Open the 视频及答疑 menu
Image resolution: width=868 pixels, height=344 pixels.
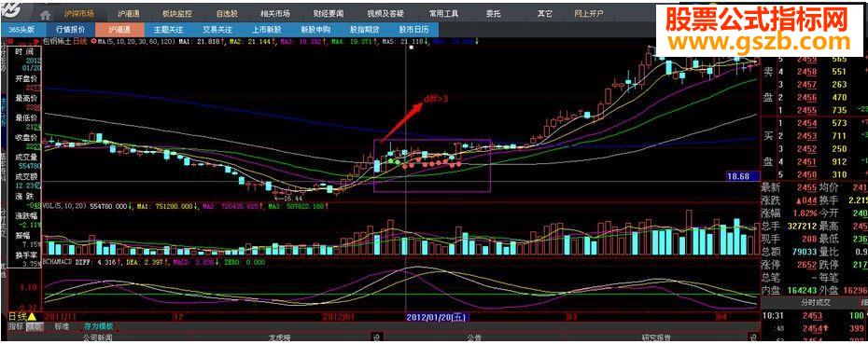coord(385,13)
